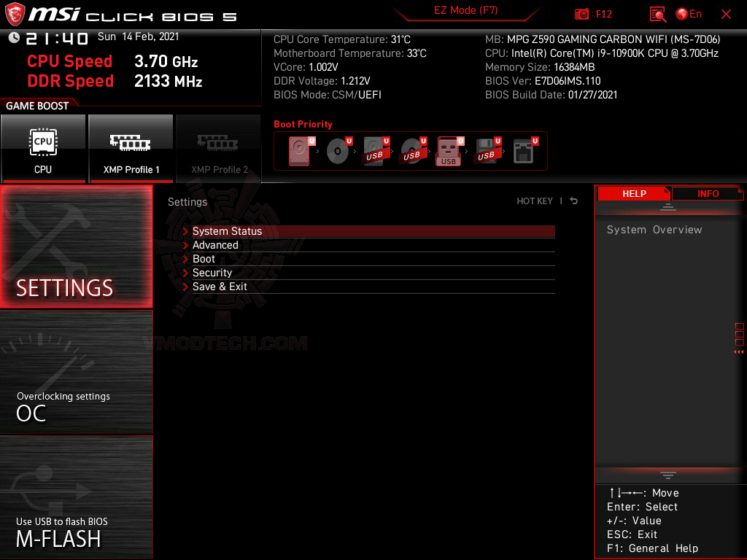Expand the Advanced settings entry
747x560 pixels.
[x=216, y=245]
